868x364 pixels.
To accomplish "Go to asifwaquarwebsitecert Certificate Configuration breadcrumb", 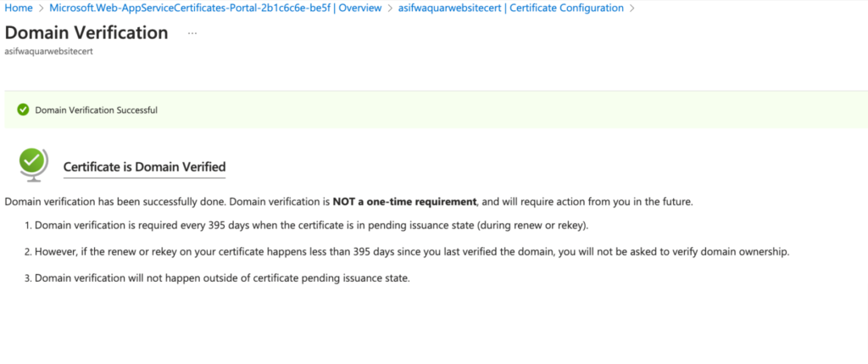I will [x=510, y=8].
